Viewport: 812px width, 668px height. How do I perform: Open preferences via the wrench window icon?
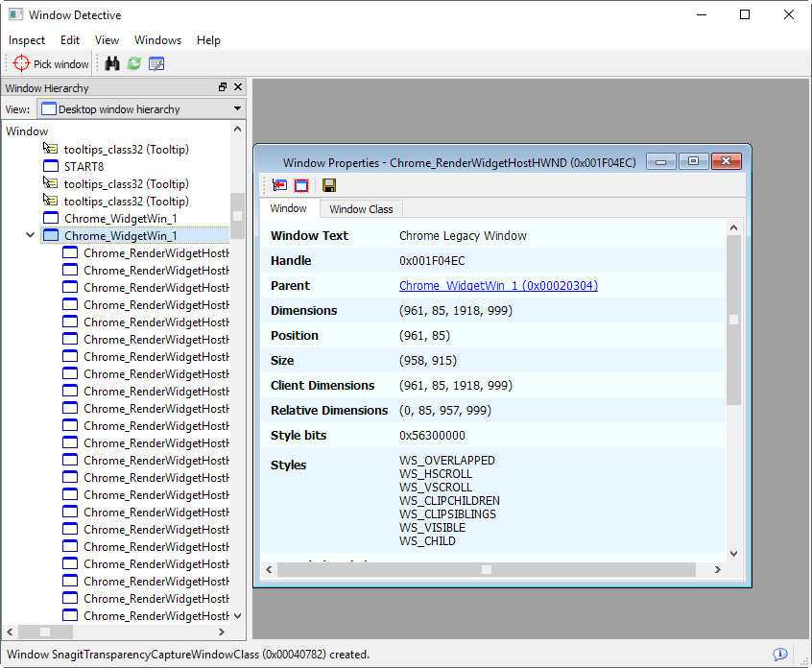pyautogui.click(x=156, y=63)
